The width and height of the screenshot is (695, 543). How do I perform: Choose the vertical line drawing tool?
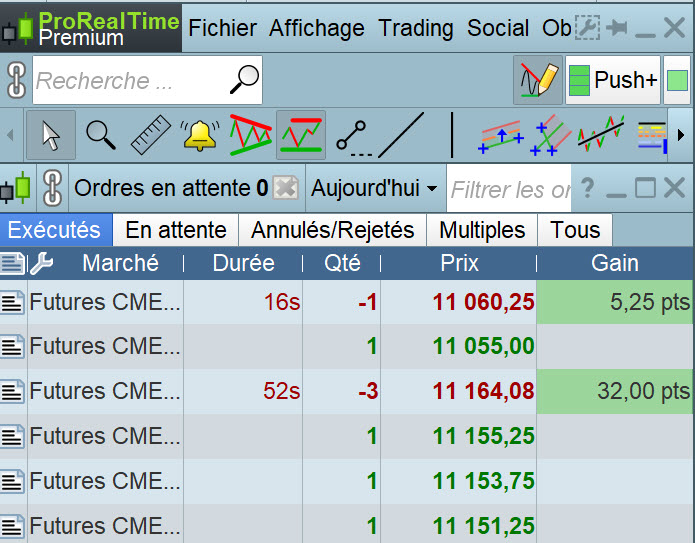coord(452,134)
